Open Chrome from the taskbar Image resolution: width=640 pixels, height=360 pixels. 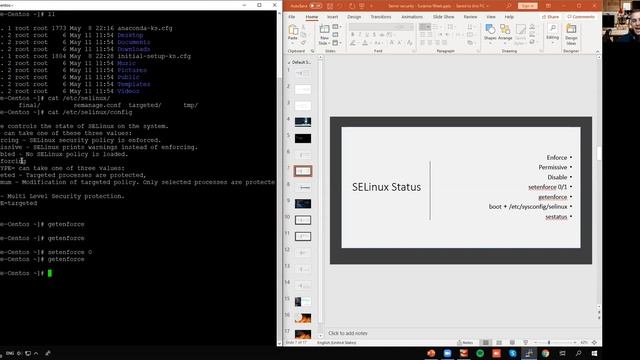[545, 353]
